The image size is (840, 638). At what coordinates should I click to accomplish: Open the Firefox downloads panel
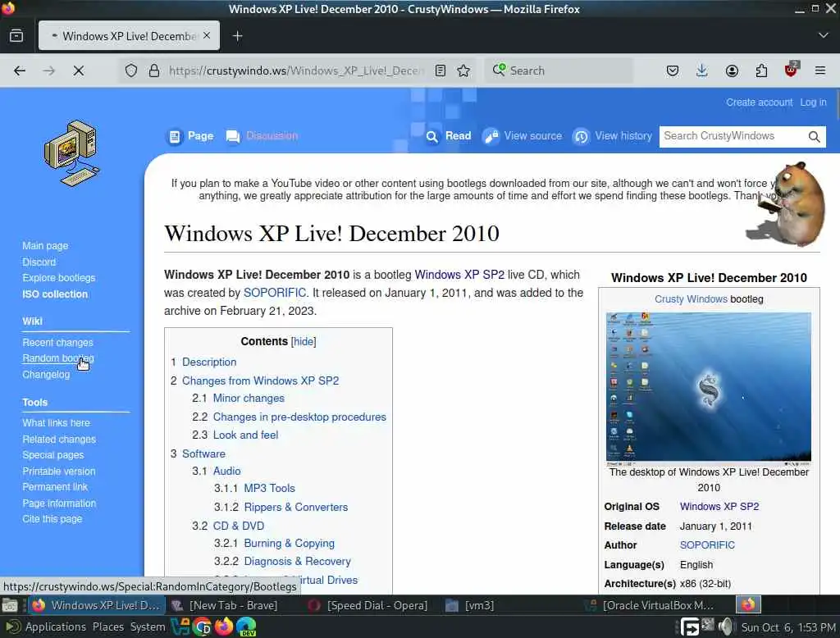pos(702,71)
